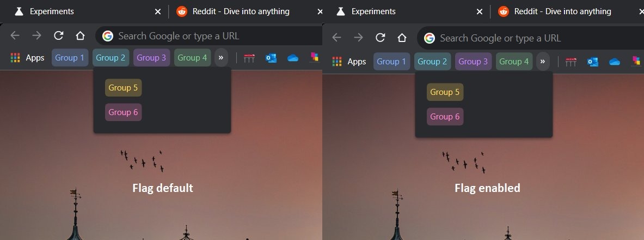The height and width of the screenshot is (240, 644).
Task: Click Home icon in left window
Action: [80, 36]
